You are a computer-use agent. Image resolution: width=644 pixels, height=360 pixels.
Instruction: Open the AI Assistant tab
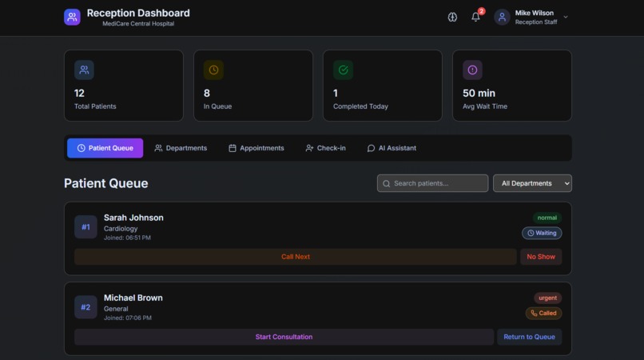click(x=392, y=148)
